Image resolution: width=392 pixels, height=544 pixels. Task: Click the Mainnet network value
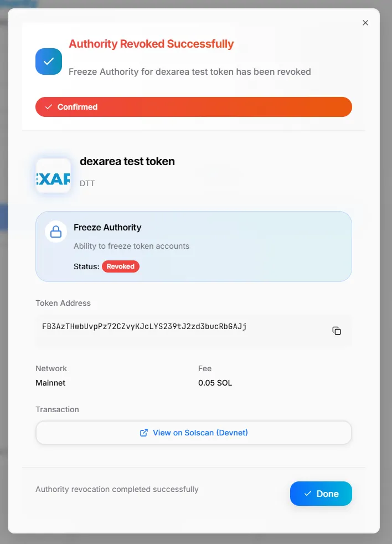point(50,383)
